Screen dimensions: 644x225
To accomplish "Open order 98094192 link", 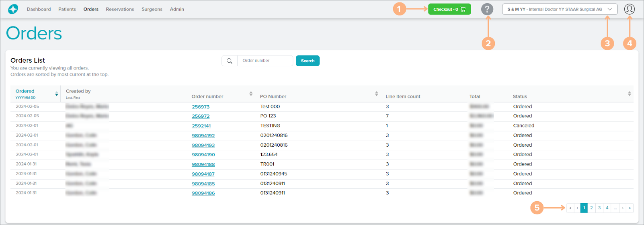I will click(203, 136).
